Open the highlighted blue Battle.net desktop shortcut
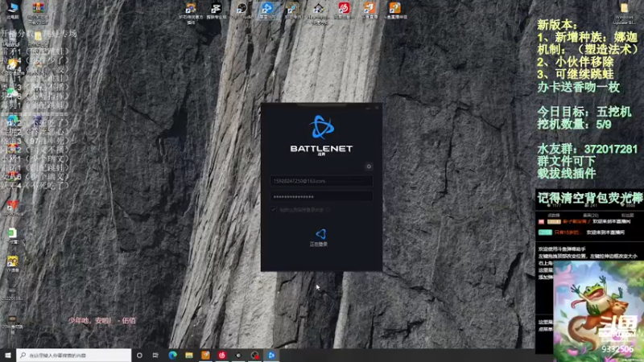The width and height of the screenshot is (644, 362). coord(267,10)
